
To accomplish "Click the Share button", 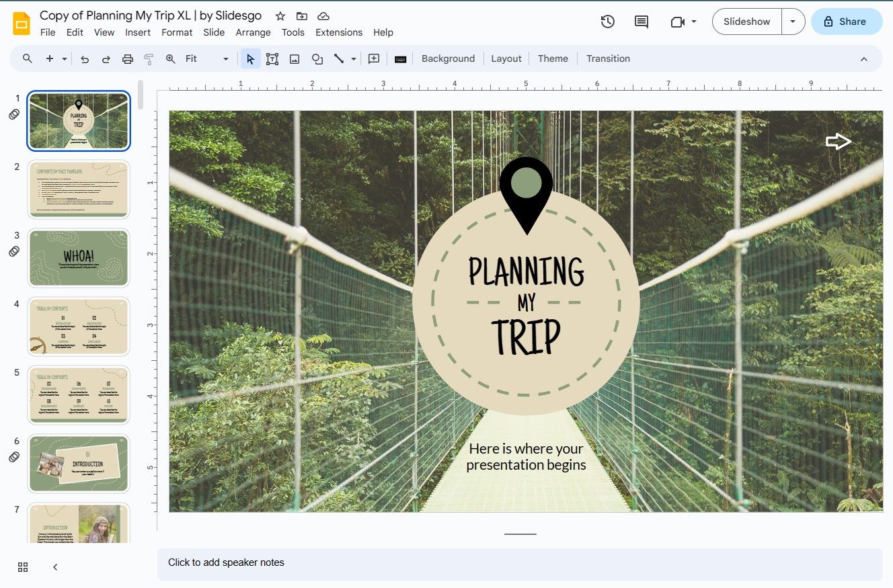I will [x=847, y=21].
